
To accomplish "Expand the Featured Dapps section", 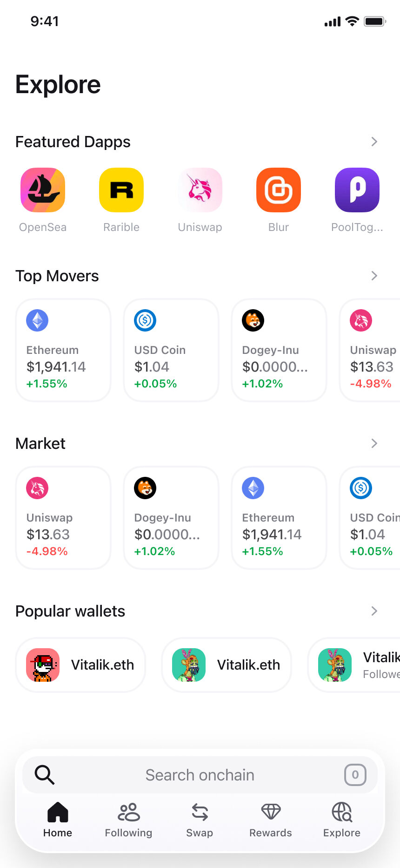I will point(374,142).
